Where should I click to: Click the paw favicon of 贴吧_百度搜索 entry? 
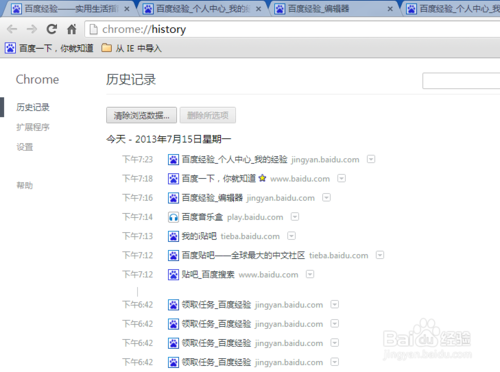click(x=173, y=275)
